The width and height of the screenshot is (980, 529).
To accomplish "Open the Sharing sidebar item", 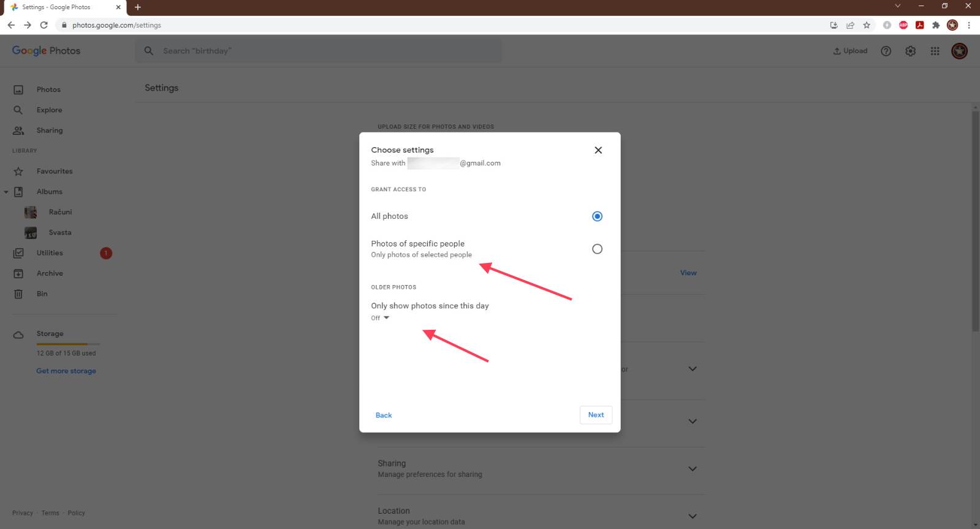I will (x=49, y=131).
